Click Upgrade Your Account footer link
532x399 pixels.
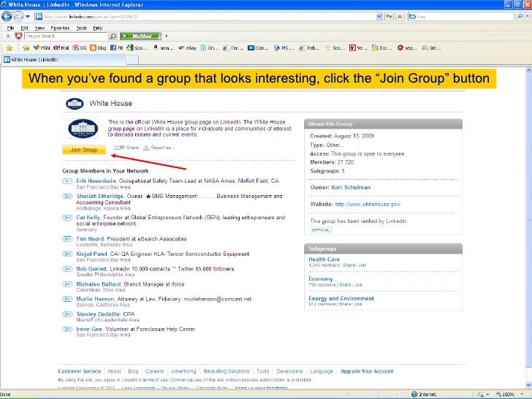pos(367,371)
